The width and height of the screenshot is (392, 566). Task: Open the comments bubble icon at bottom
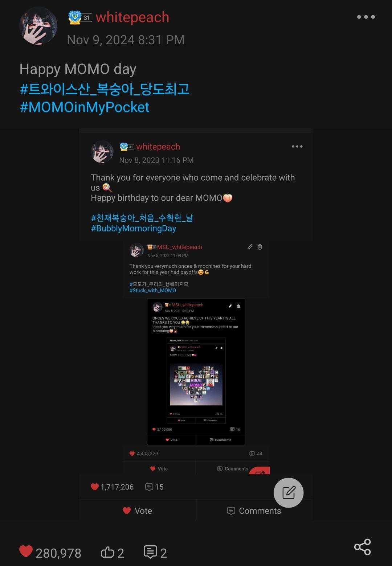150,552
